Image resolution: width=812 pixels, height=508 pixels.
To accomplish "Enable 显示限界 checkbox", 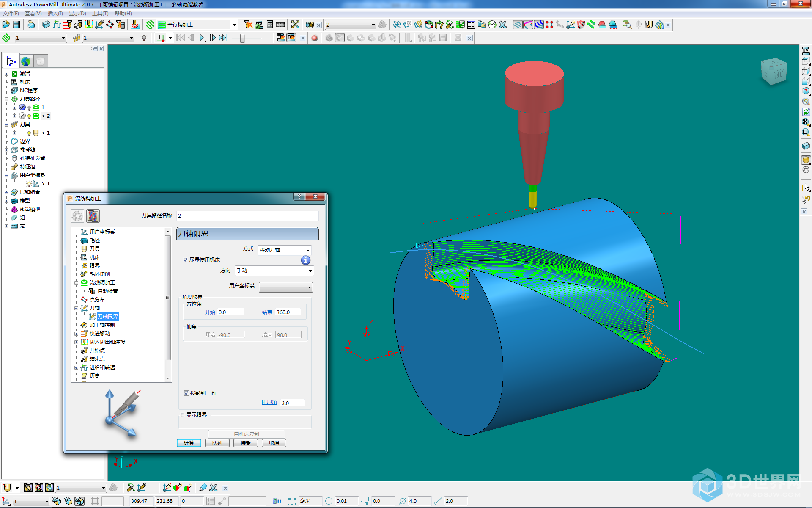I will (183, 415).
